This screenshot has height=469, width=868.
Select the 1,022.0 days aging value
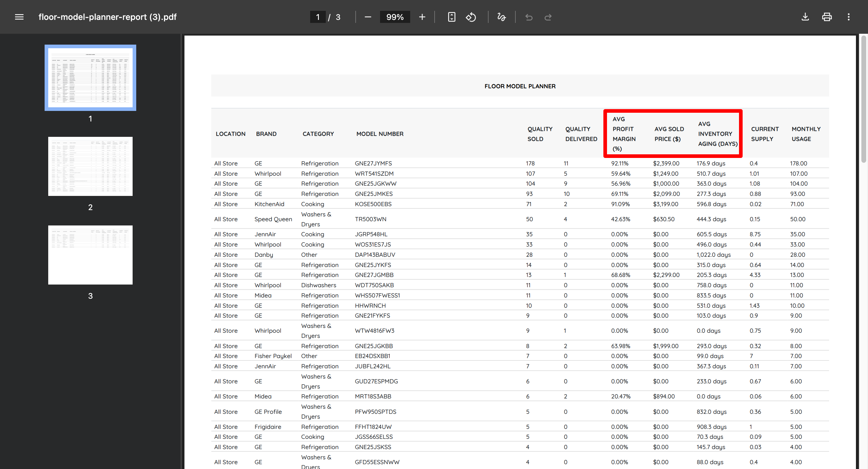coord(714,255)
